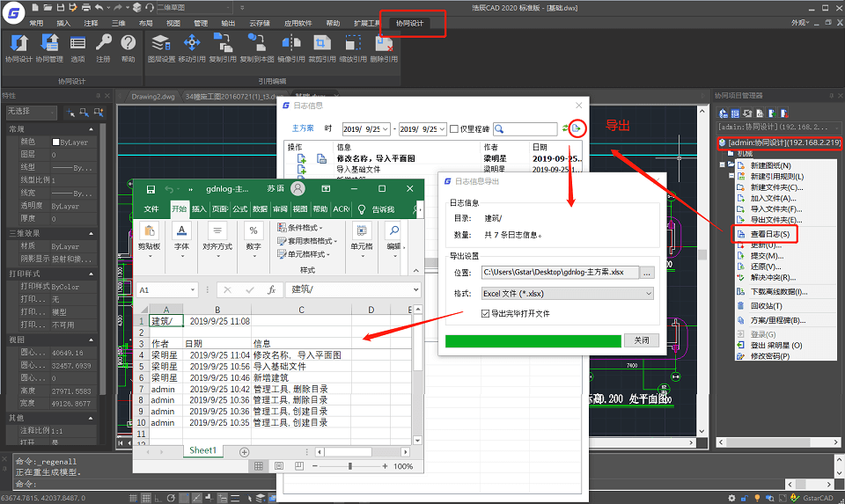Select the Sheet1 tab
This screenshot has height=504, width=845.
(202, 450)
